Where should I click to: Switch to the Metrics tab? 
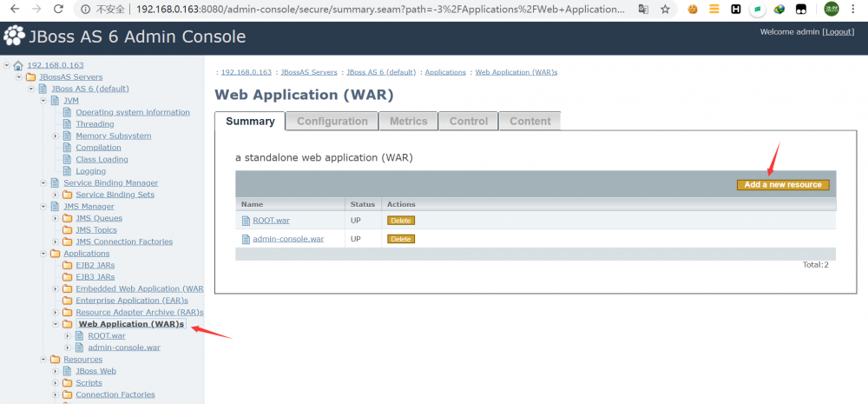click(x=409, y=122)
